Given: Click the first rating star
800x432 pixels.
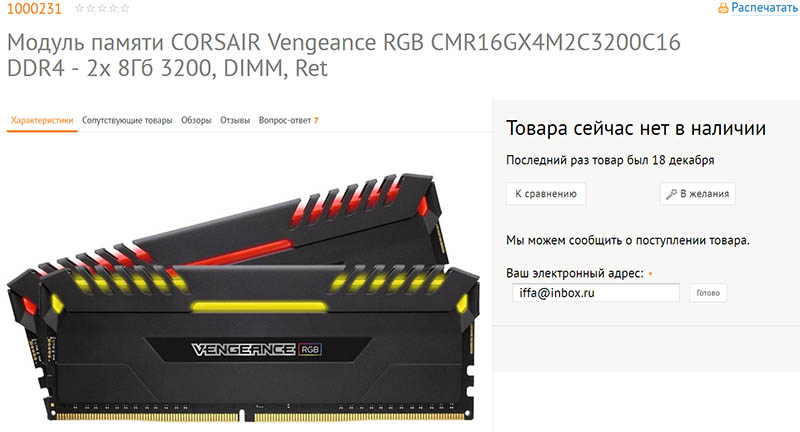Looking at the screenshot, I should tap(79, 9).
